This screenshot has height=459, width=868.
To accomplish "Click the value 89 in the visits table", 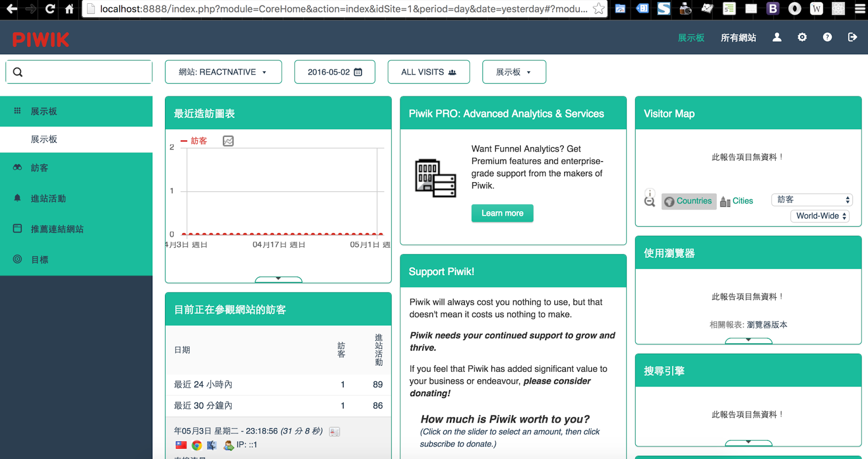I will (378, 384).
